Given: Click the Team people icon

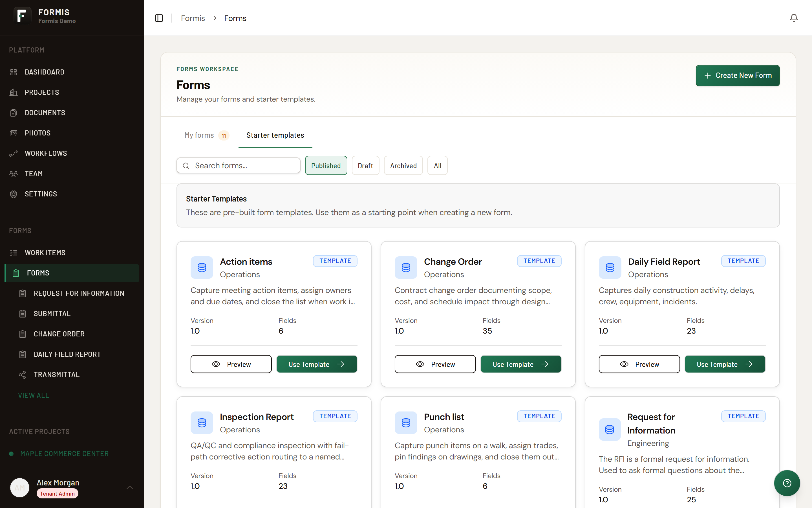Looking at the screenshot, I should tap(14, 174).
